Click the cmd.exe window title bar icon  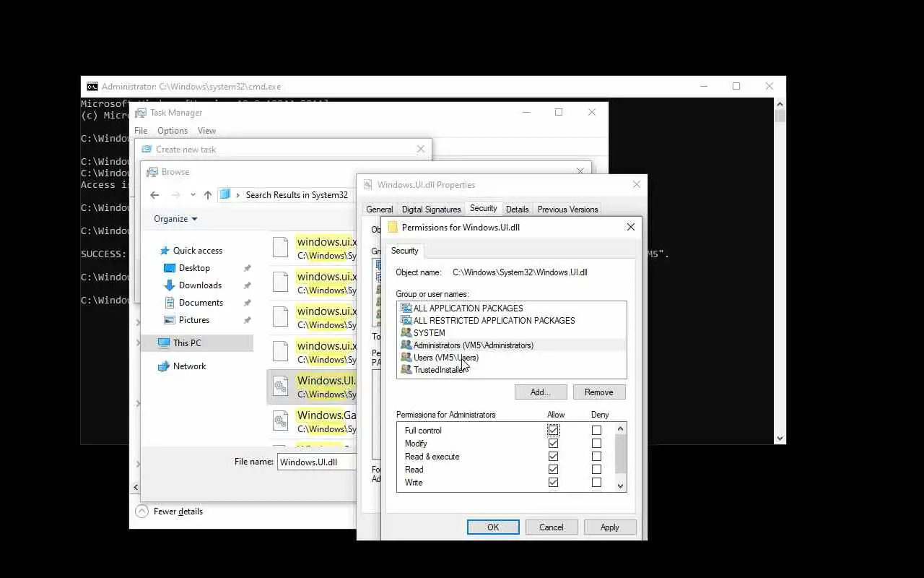pyautogui.click(x=92, y=87)
